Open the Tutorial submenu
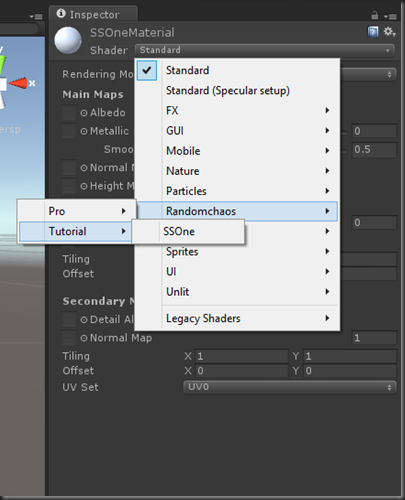The width and height of the screenshot is (405, 500). point(76,231)
